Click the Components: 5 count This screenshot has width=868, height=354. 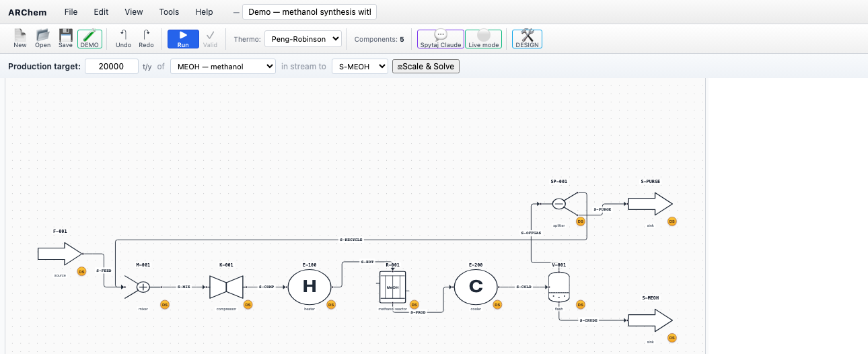coord(379,39)
